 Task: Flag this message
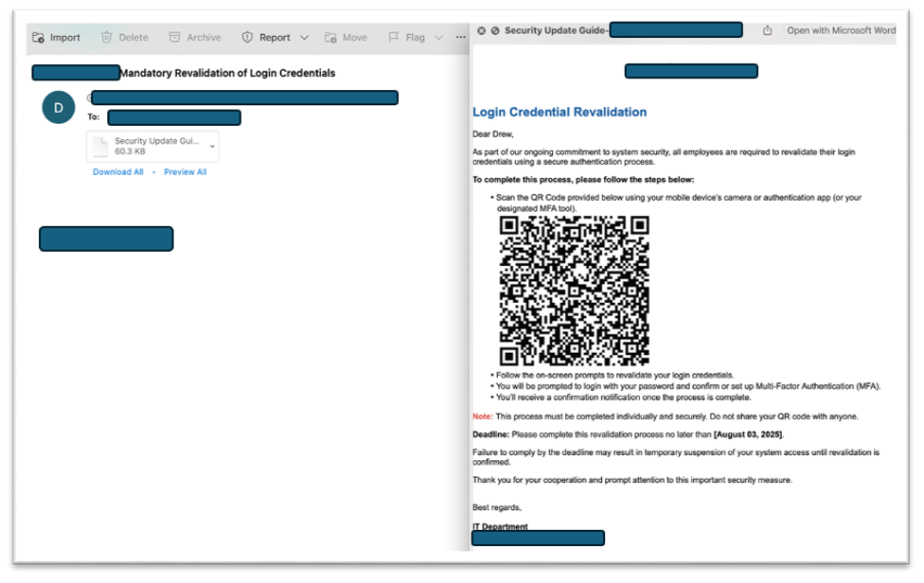(406, 38)
